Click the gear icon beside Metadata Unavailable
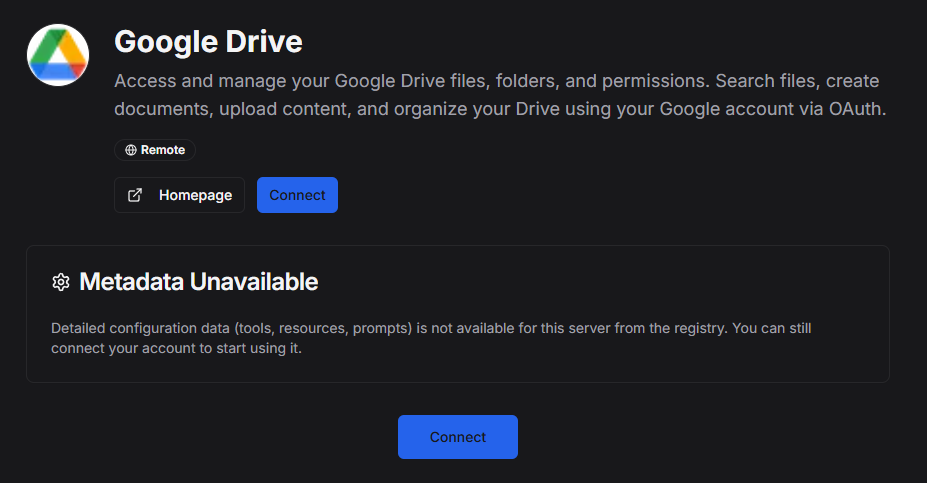Screen dimensions: 927x483 point(61,282)
